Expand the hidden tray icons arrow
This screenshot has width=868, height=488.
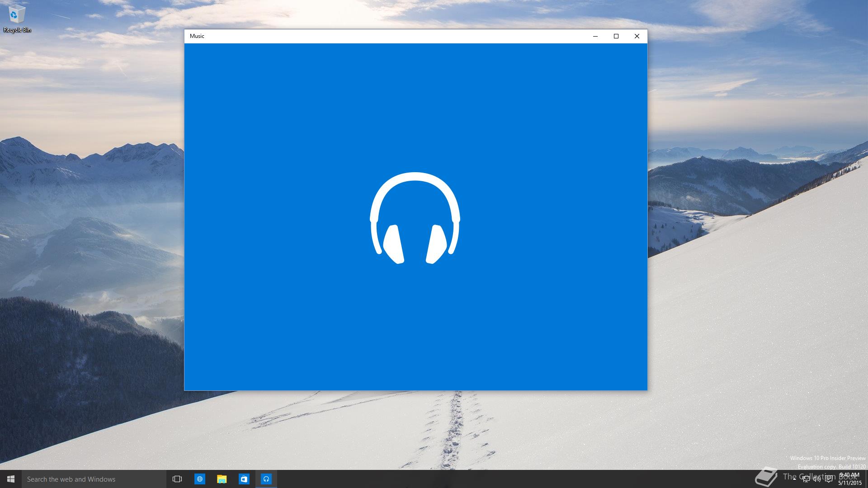(794, 479)
